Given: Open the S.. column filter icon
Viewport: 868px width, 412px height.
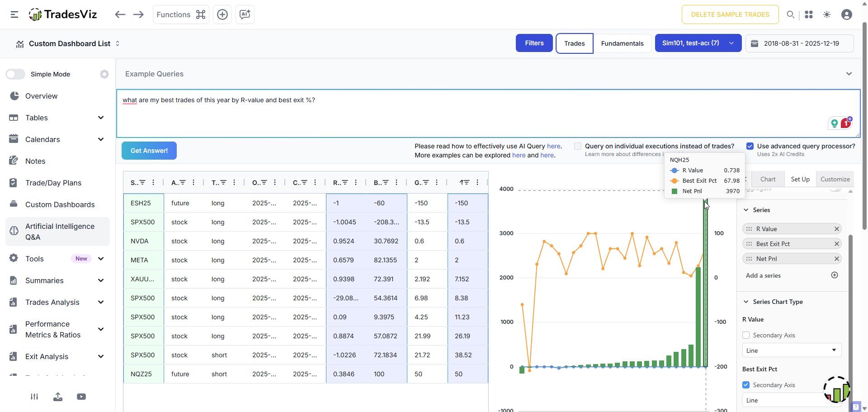Looking at the screenshot, I should 142,182.
